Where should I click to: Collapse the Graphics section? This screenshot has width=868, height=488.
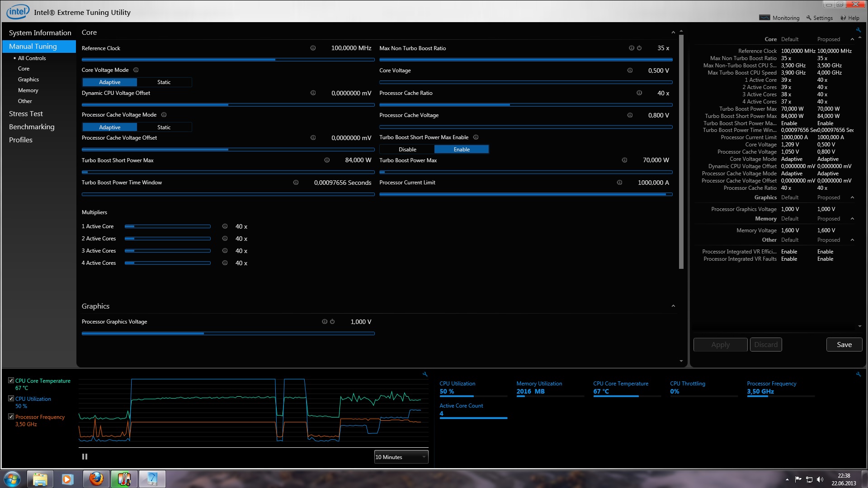click(673, 306)
